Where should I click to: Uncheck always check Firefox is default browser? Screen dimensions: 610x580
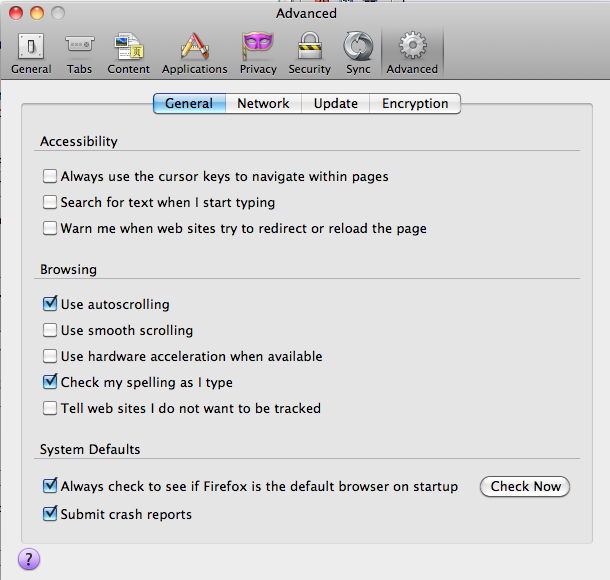pos(50,486)
